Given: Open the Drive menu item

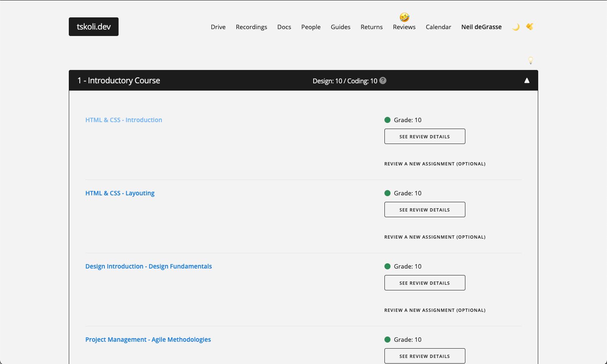Looking at the screenshot, I should (218, 27).
